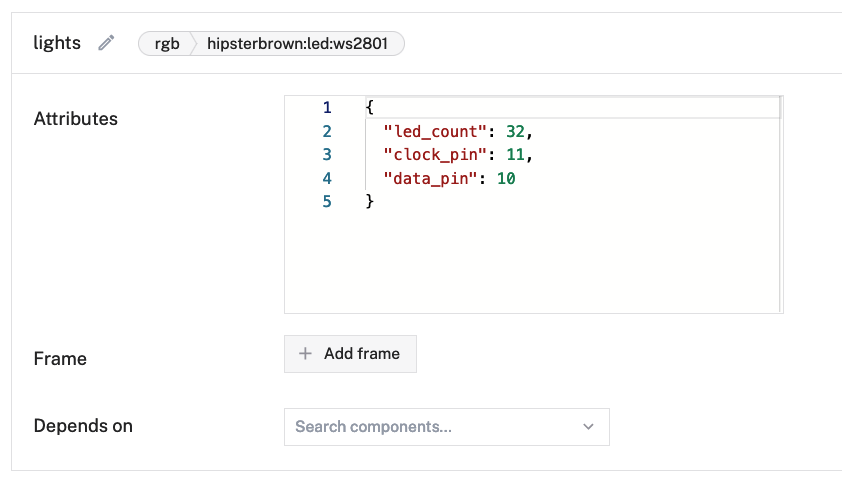Image resolution: width=842 pixels, height=486 pixels.
Task: Place cursor on the "led_count" key
Action: (x=435, y=131)
